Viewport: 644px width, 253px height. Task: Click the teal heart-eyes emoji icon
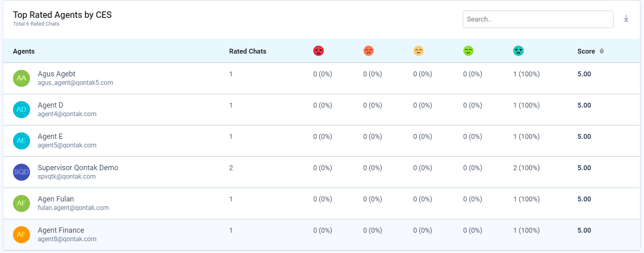pos(518,51)
